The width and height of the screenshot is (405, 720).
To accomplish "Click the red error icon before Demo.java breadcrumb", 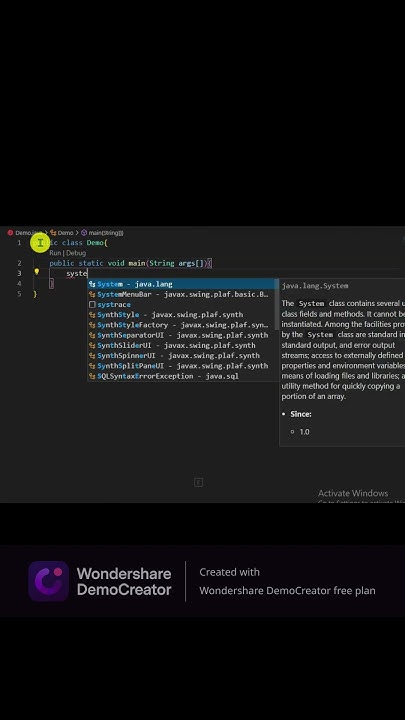I will click(10, 233).
